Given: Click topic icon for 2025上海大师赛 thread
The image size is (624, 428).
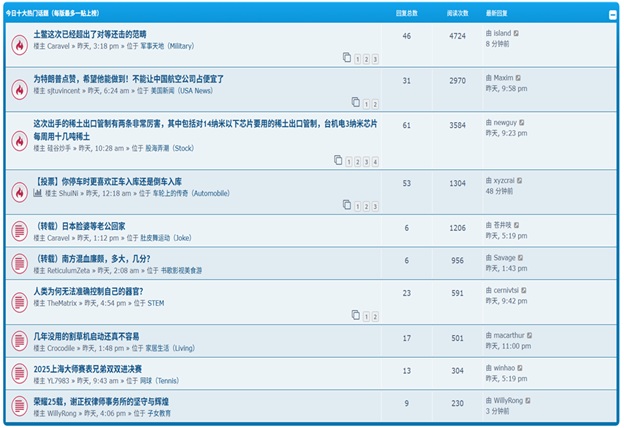Looking at the screenshot, I should (19, 373).
